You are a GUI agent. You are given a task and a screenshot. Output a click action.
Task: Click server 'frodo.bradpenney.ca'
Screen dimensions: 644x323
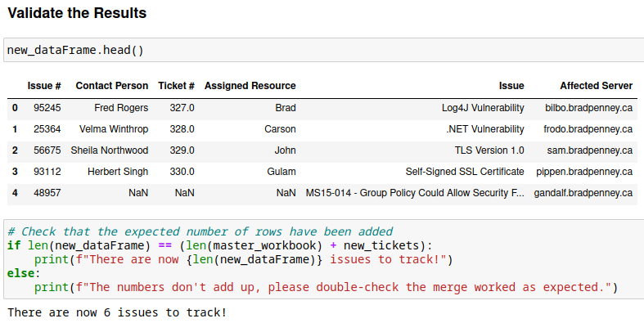(x=588, y=129)
